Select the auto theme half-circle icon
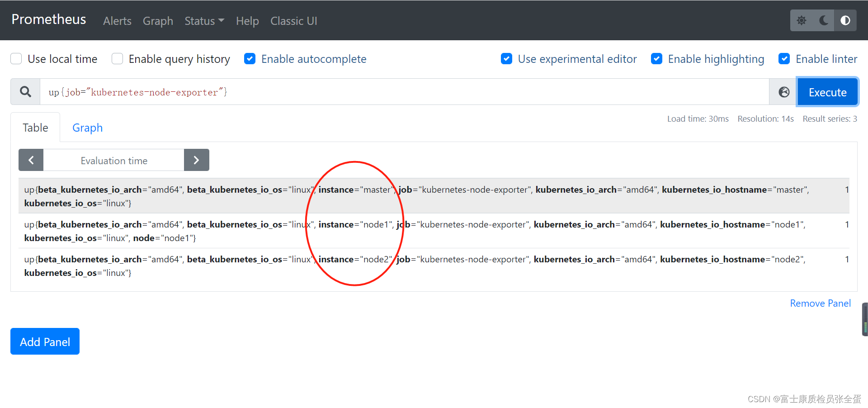 (845, 21)
